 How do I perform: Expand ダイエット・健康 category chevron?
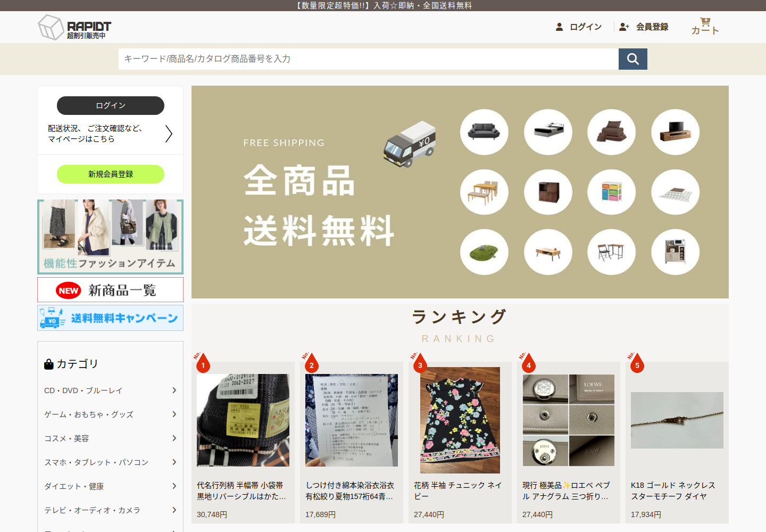174,486
